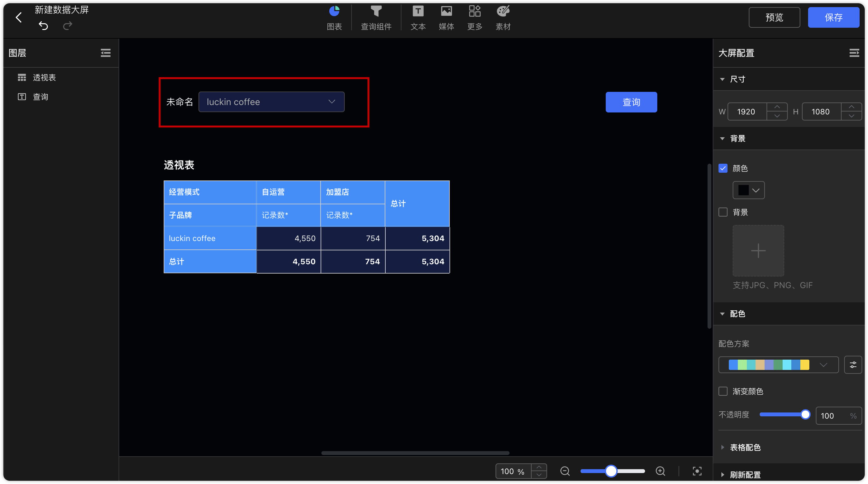
Task: Increase the height value stepper
Action: (852, 107)
